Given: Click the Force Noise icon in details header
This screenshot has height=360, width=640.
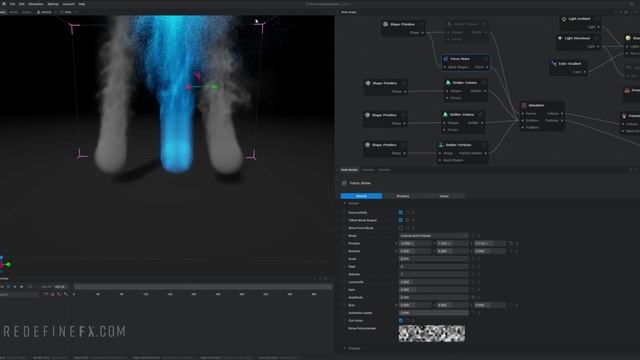Looking at the screenshot, I should [344, 183].
